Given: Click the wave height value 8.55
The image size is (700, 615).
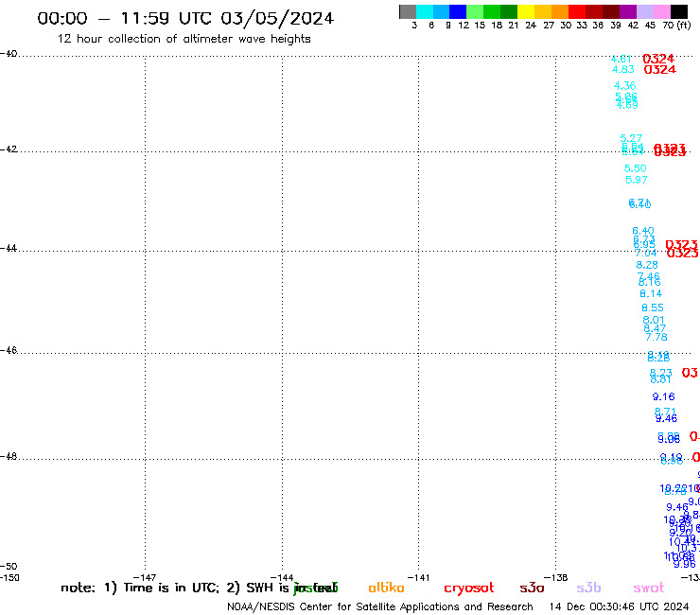Looking at the screenshot, I should [x=653, y=307].
